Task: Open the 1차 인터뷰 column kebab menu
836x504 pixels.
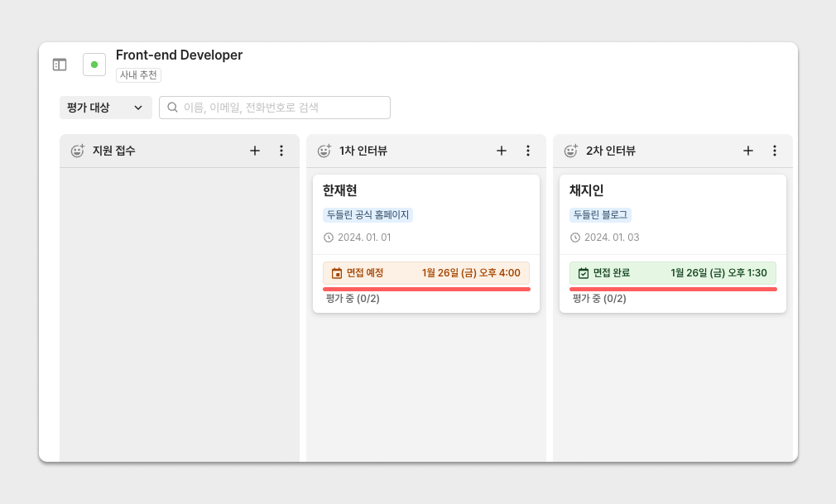Action: point(528,151)
